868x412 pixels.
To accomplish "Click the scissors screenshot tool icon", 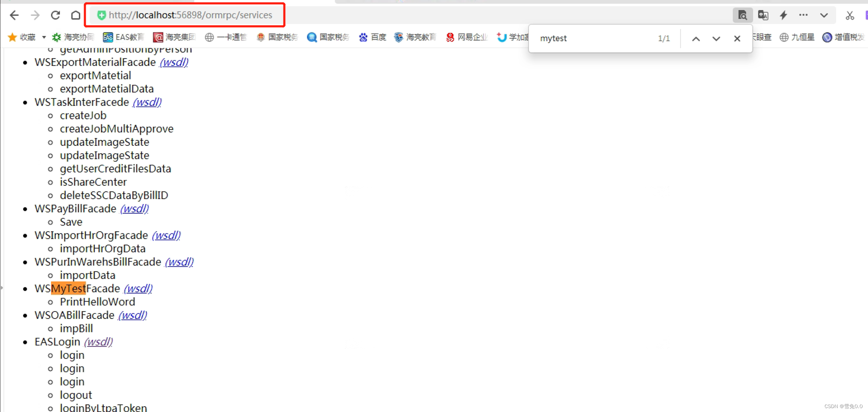I will 850,15.
